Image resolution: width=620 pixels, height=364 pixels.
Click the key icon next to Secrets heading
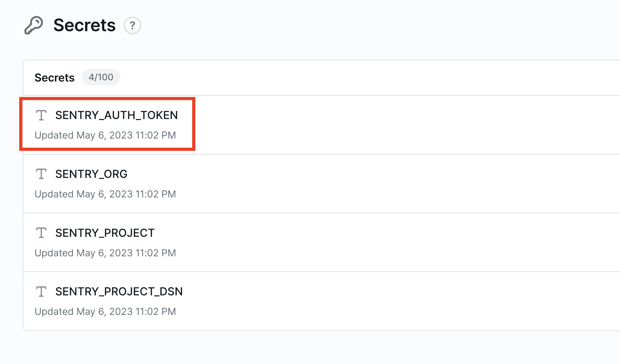[34, 25]
